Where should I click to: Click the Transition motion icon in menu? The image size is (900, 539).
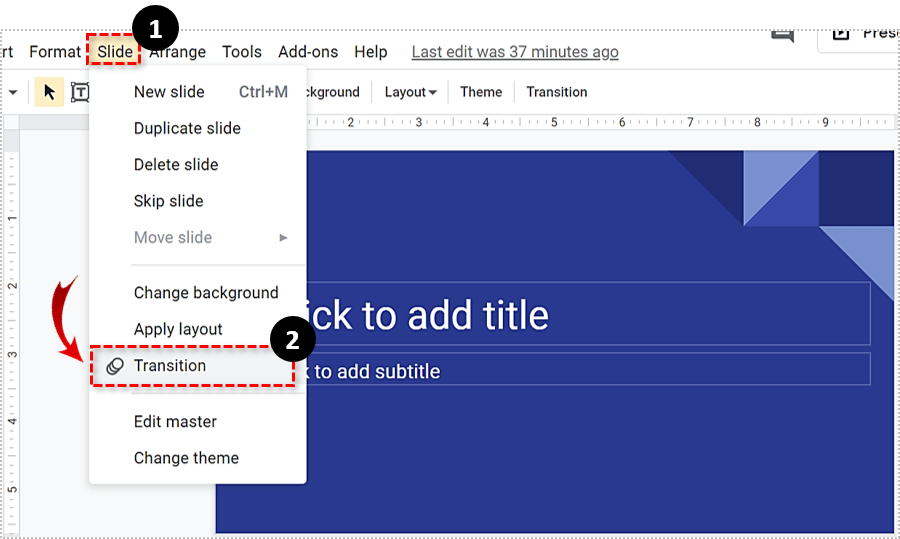115,366
